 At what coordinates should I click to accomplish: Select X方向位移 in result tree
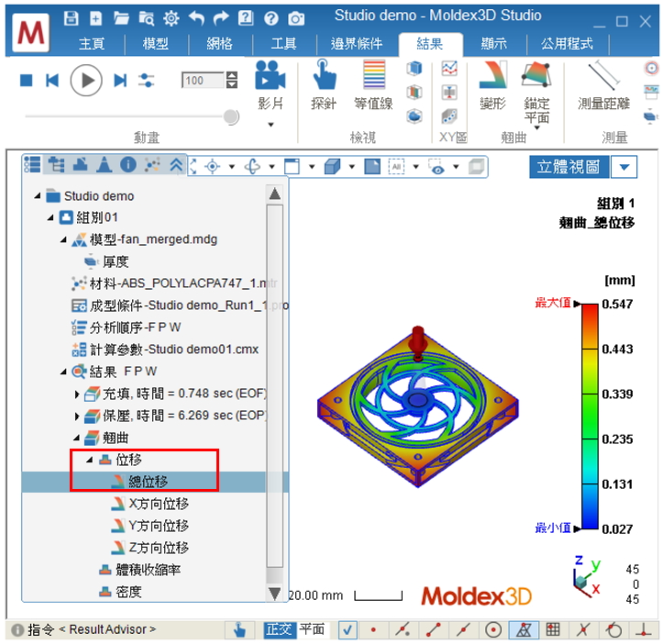[x=158, y=504]
